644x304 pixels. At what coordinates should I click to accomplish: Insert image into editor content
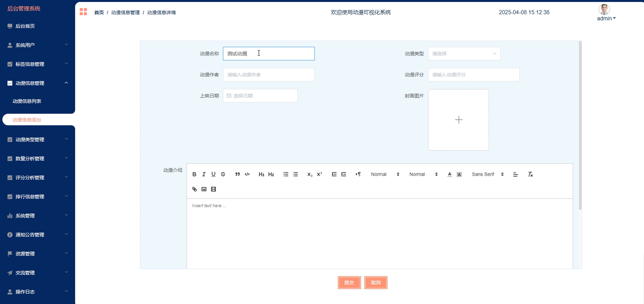point(204,189)
